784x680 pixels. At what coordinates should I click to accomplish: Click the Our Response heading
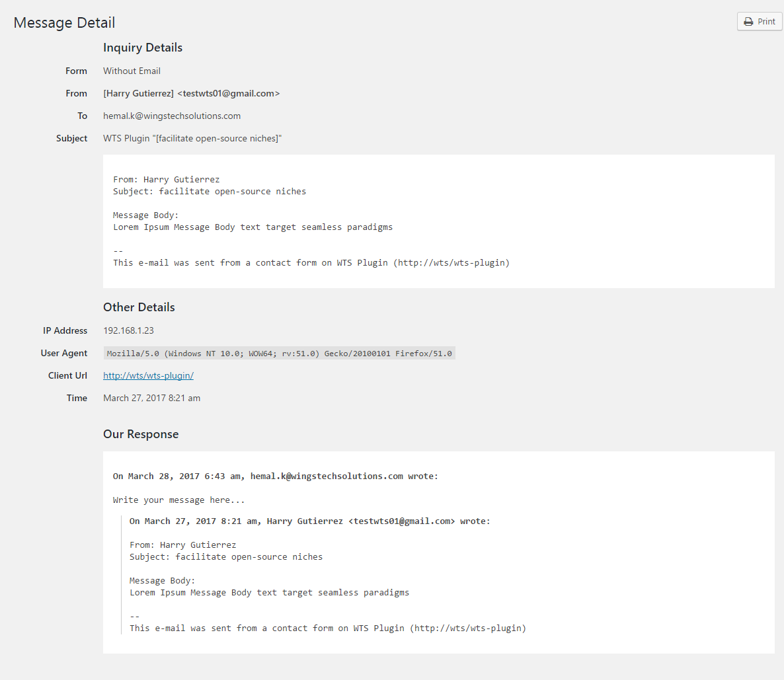[x=141, y=434]
